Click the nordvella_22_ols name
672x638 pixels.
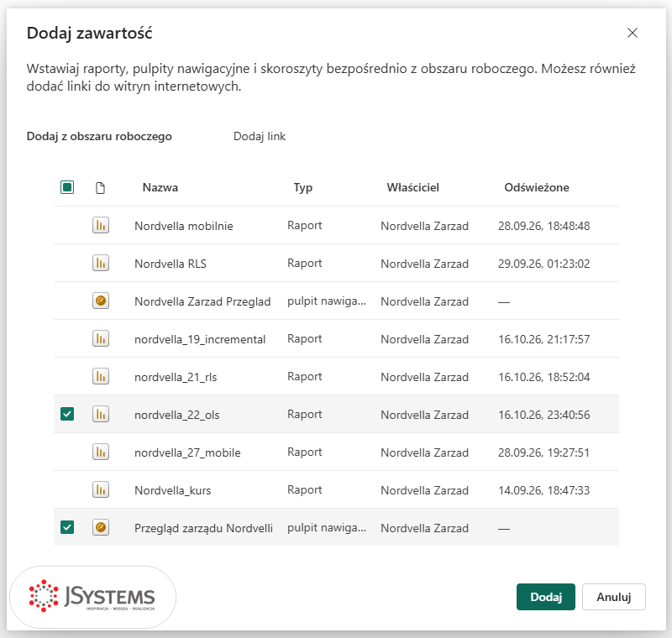coord(177,415)
